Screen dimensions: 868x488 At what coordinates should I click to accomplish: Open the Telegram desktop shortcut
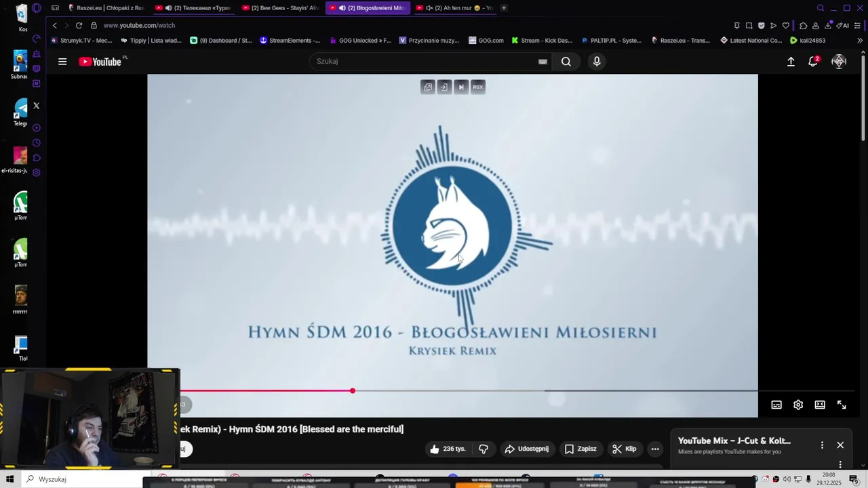click(x=20, y=112)
